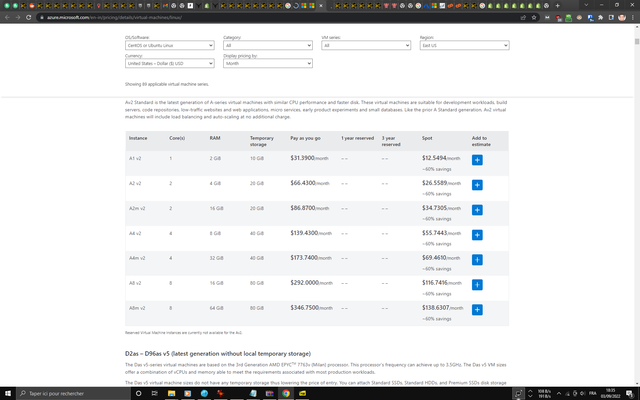Viewport: 640px width, 400px height.
Task: Open Region dropdown showing East US
Action: pyautogui.click(x=464, y=45)
